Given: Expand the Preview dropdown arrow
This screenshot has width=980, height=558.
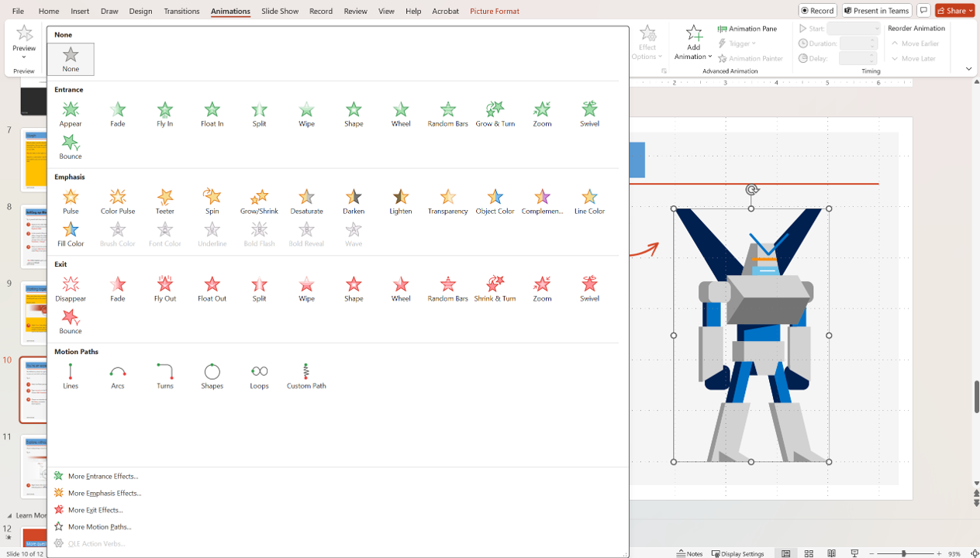Looking at the screenshot, I should (x=24, y=57).
